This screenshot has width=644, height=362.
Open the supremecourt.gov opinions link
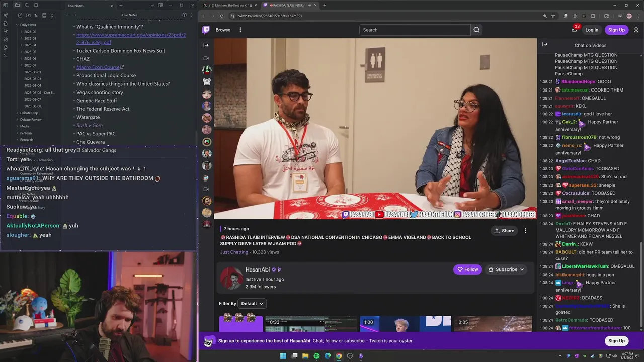click(x=131, y=39)
